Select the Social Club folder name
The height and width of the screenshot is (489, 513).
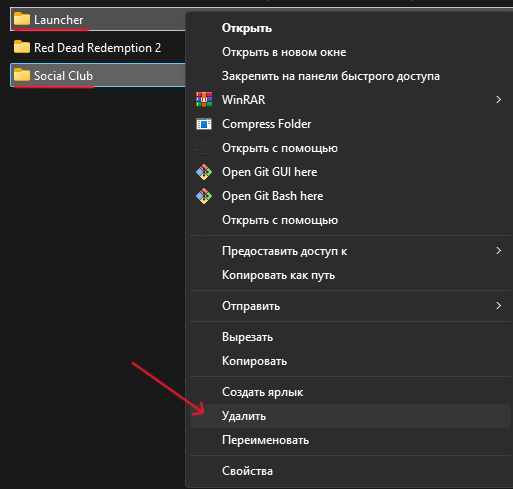pyautogui.click(x=63, y=76)
